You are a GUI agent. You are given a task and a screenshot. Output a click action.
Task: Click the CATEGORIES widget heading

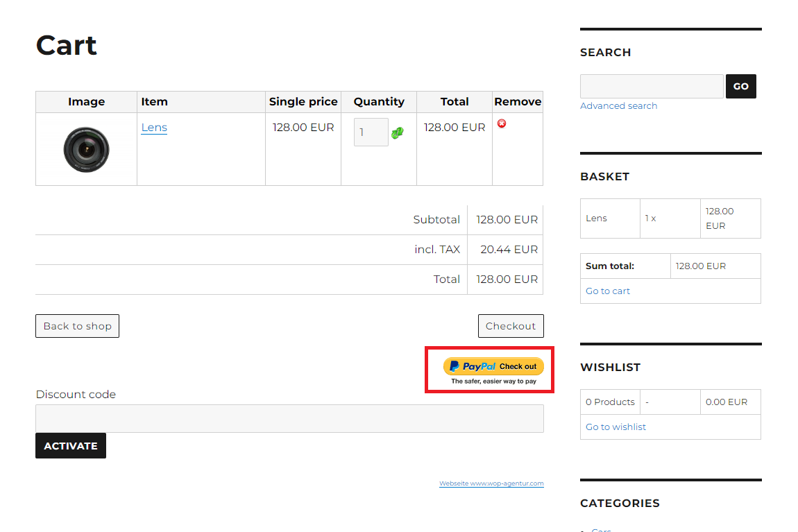620,503
